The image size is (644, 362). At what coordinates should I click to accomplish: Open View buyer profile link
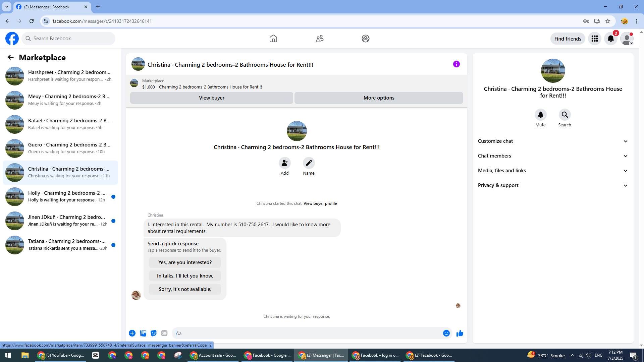point(320,203)
